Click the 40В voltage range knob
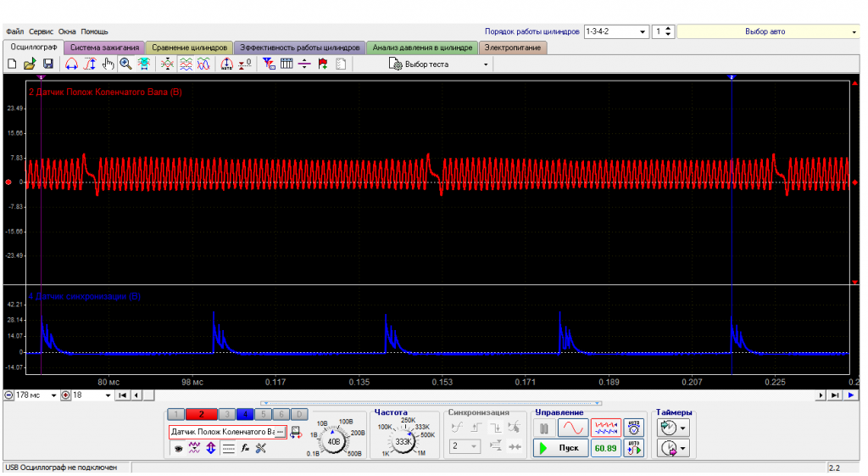Viewport: 868px width, 476px height. [x=334, y=442]
